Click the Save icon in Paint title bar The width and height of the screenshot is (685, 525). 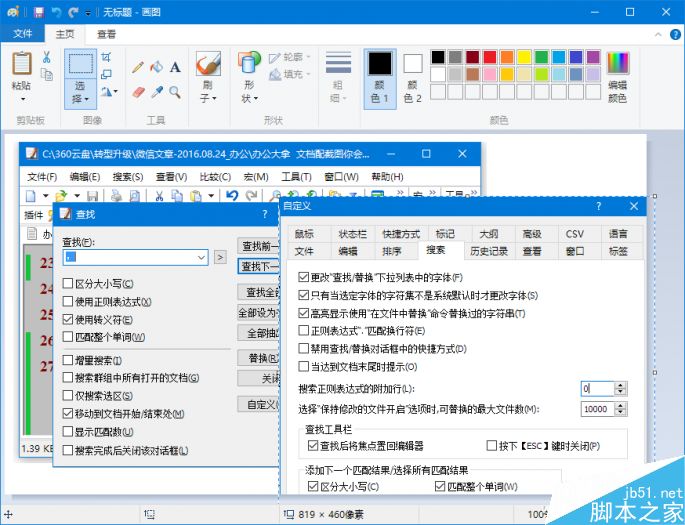click(x=39, y=12)
